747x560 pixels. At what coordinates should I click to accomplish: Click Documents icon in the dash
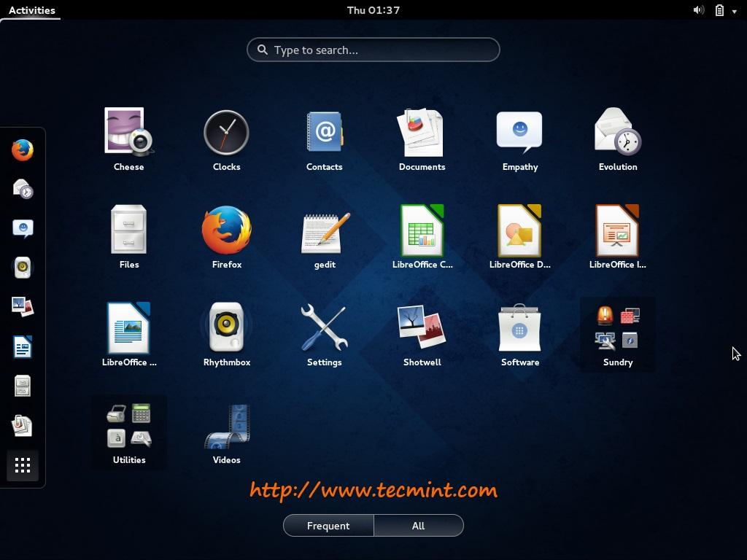23,426
